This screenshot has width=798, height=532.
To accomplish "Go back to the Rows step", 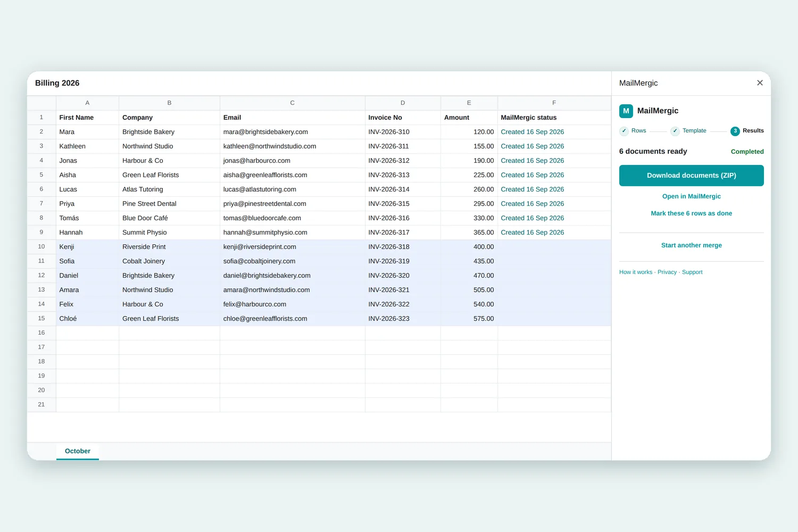I will [x=633, y=131].
